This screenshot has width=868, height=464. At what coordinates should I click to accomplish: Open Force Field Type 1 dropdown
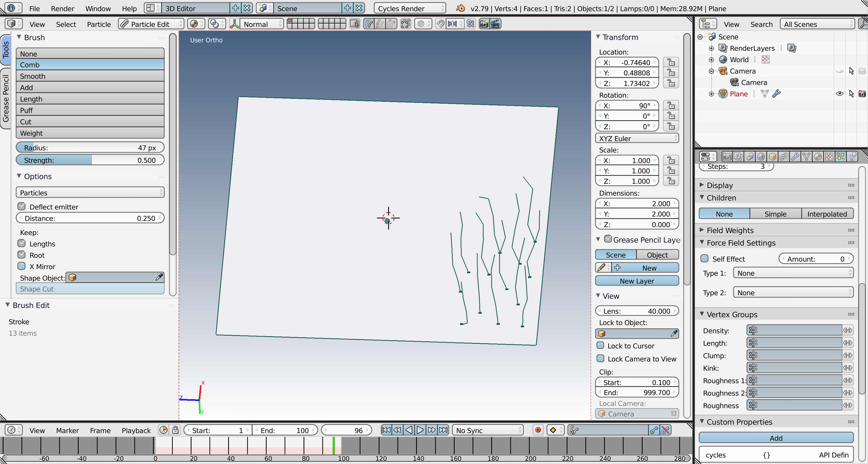[793, 273]
